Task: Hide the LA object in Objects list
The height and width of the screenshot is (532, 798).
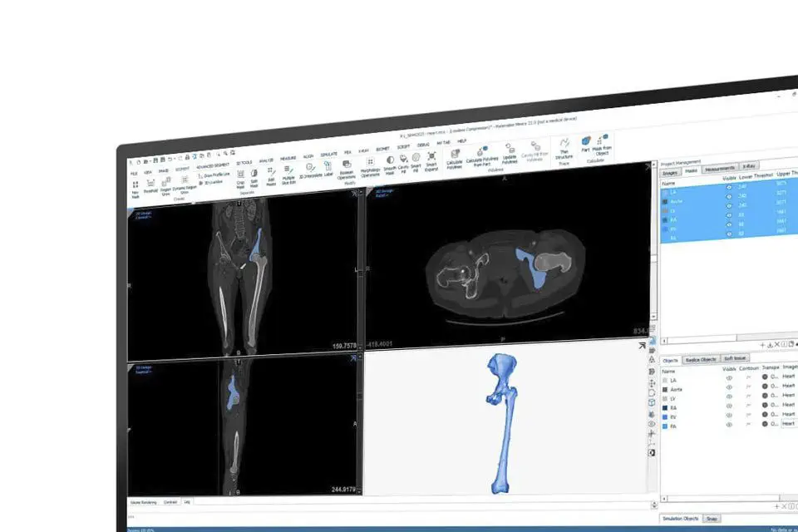Action: click(730, 377)
